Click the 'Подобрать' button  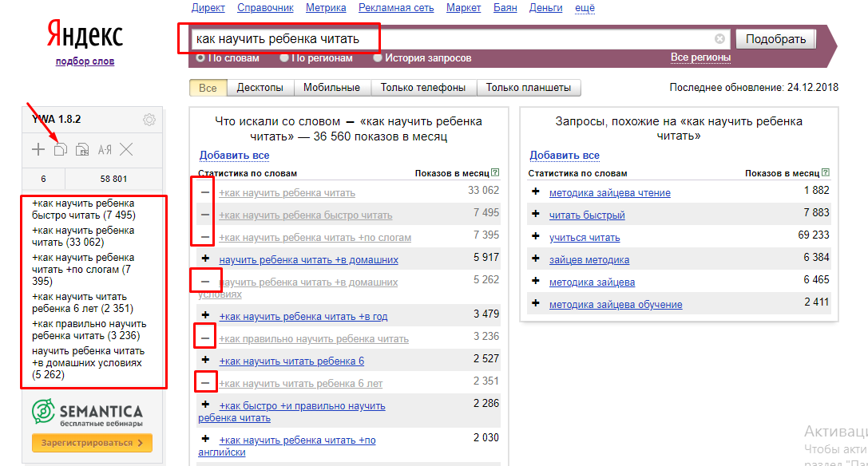tap(775, 39)
